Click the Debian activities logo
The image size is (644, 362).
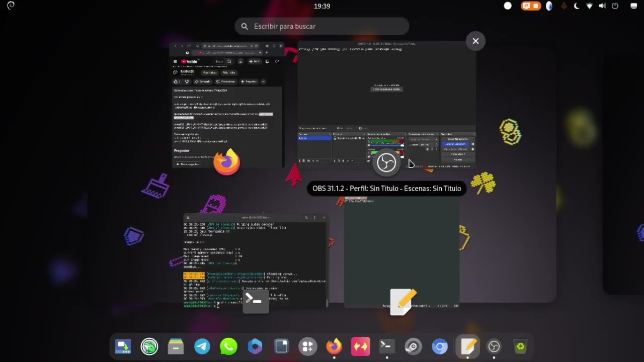[11, 6]
